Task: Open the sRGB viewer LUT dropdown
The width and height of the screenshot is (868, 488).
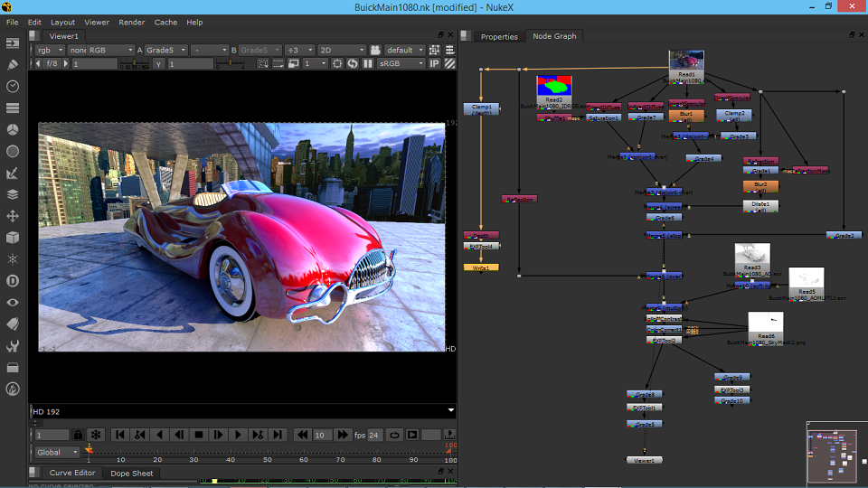Action: (x=401, y=63)
